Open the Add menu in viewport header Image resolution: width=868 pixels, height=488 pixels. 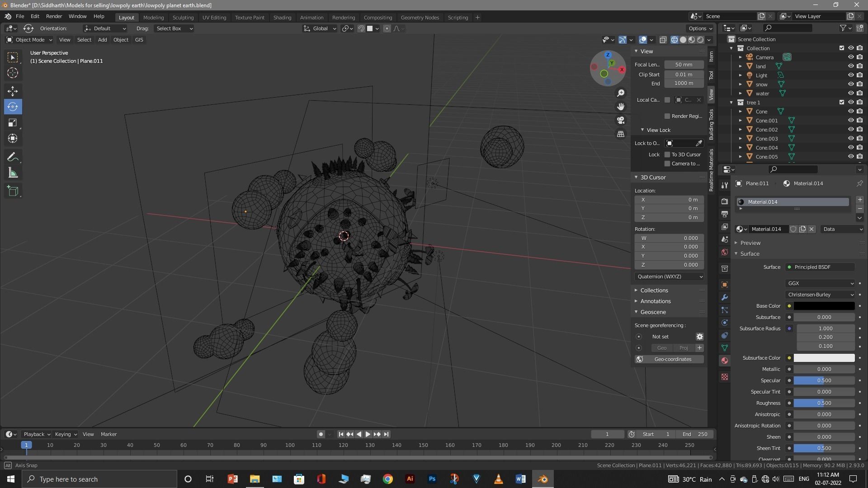[102, 40]
